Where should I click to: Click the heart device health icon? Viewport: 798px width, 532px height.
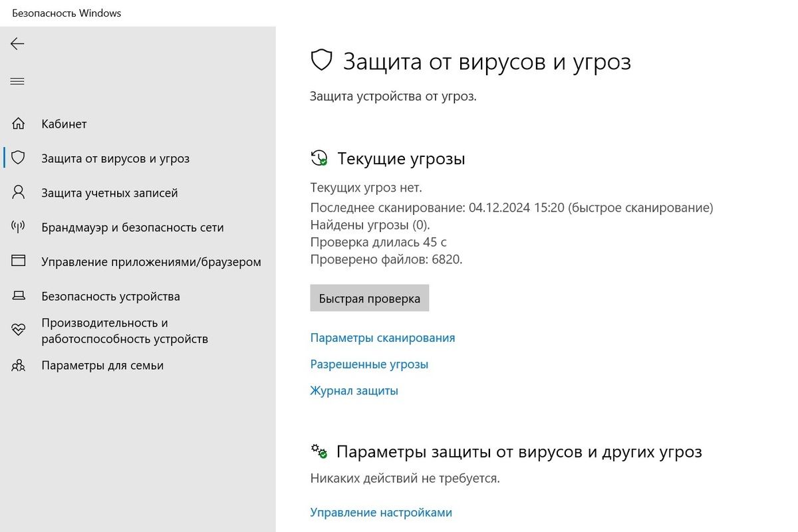[19, 330]
